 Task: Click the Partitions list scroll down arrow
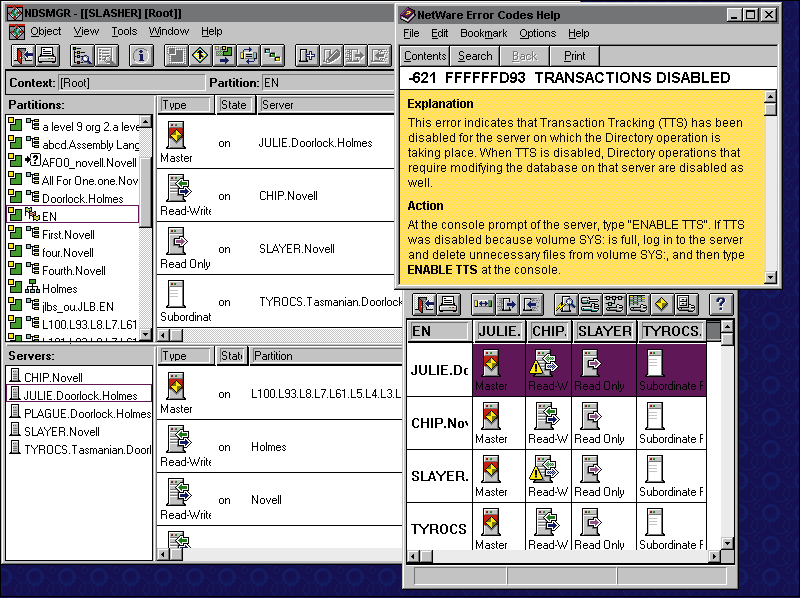click(x=146, y=335)
